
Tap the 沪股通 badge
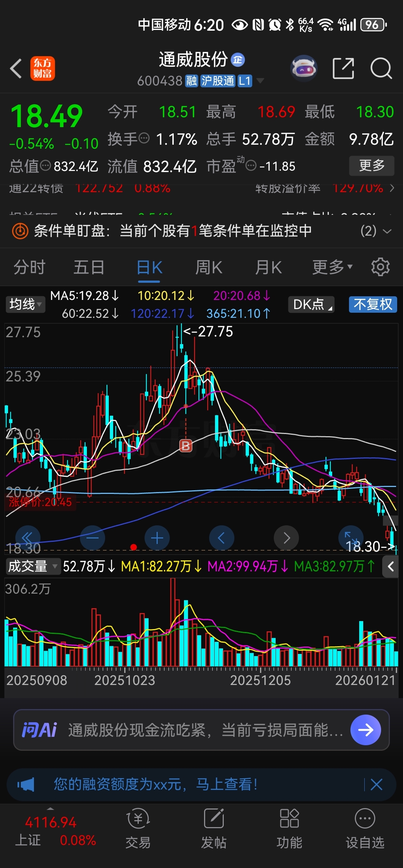tap(218, 81)
